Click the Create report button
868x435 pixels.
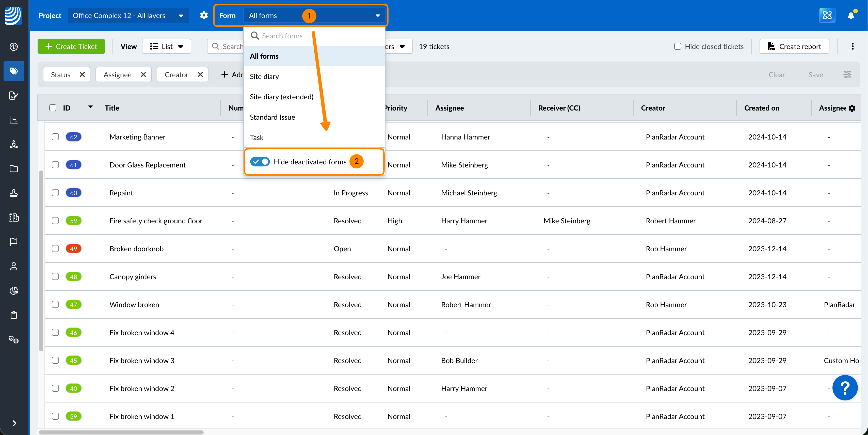click(794, 46)
